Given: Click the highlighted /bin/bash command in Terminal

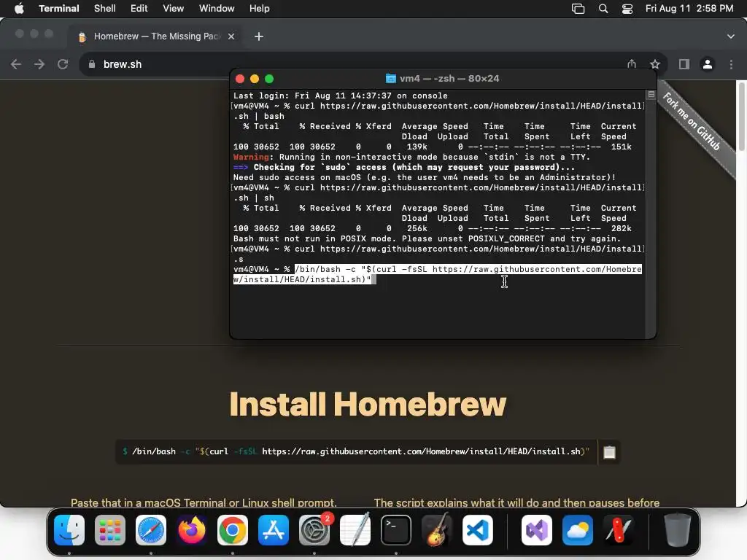Looking at the screenshot, I should pyautogui.click(x=438, y=274).
